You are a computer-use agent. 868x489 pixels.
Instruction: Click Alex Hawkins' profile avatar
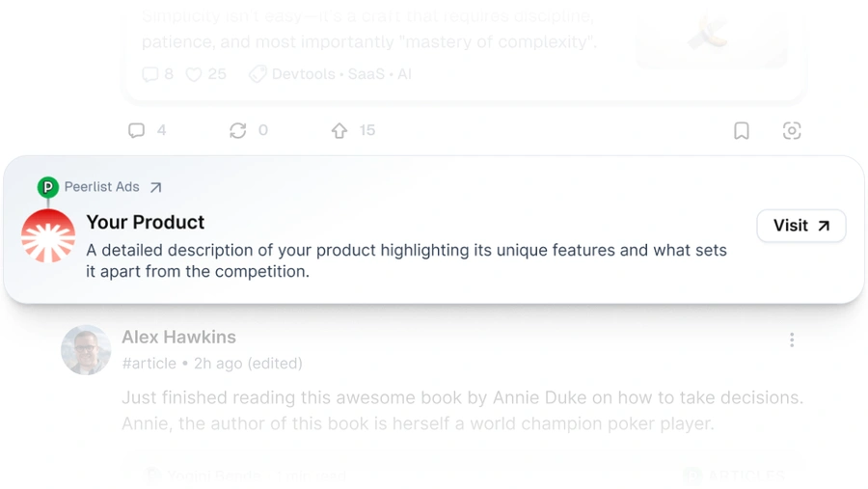[86, 349]
